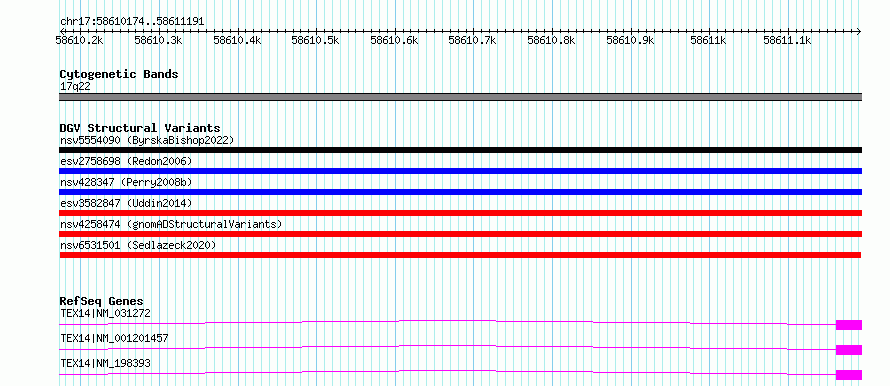
Task: Click the intron line of TEX14|NM_031272
Action: [x=448, y=321]
